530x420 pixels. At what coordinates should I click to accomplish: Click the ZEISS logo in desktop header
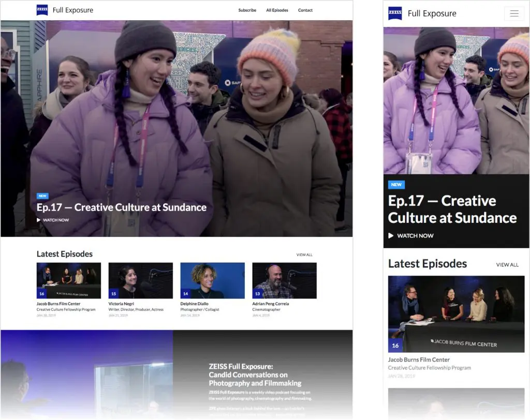[42, 10]
